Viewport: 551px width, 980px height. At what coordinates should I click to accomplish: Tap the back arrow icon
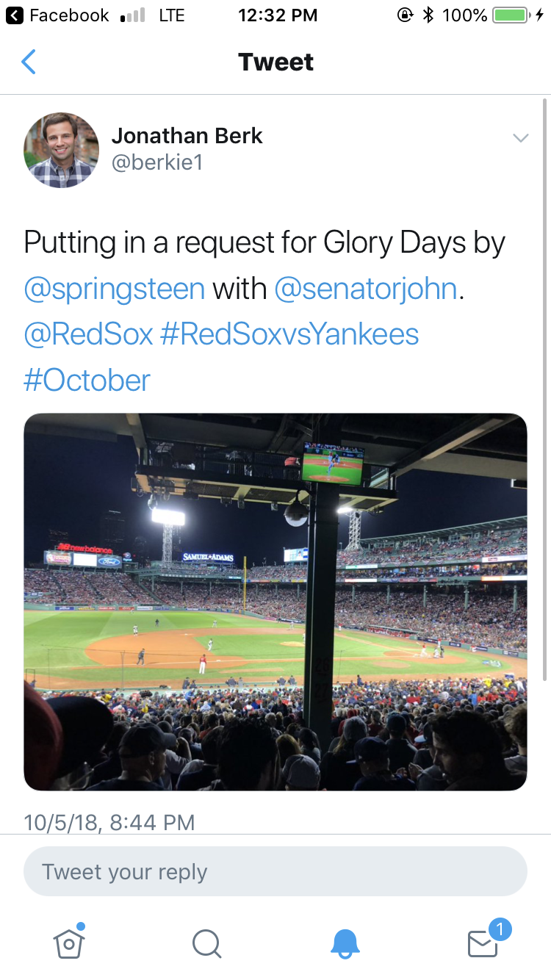tap(29, 62)
